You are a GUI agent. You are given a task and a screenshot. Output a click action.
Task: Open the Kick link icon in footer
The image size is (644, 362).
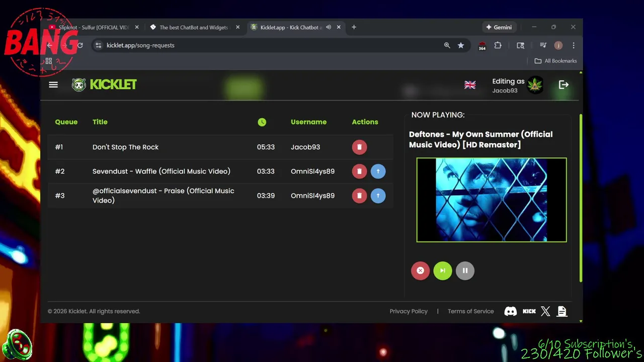click(x=529, y=311)
